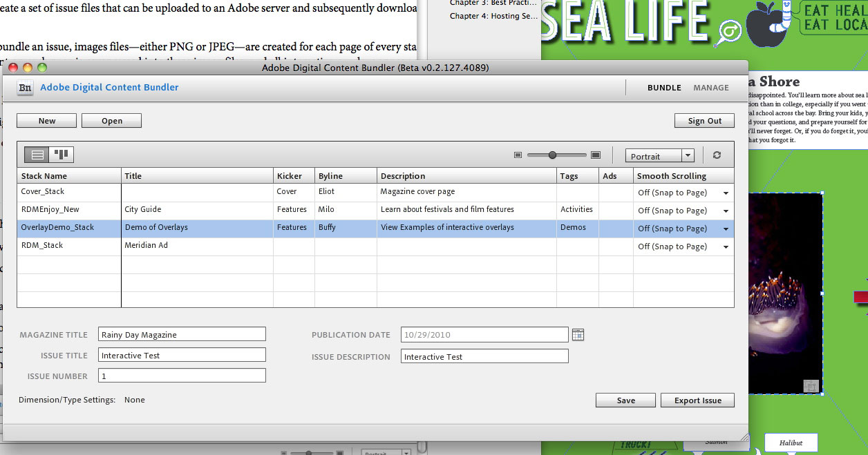Click the Export Issue button

697,400
